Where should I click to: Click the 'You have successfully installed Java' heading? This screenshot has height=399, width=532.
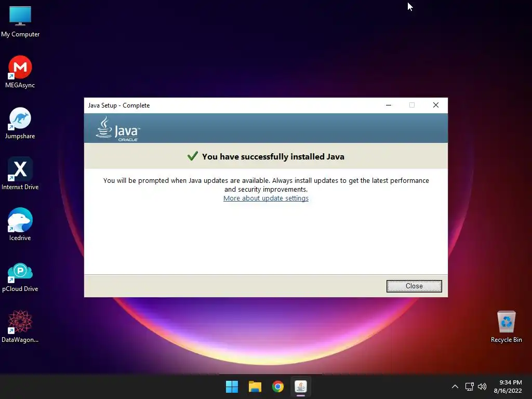273,157
